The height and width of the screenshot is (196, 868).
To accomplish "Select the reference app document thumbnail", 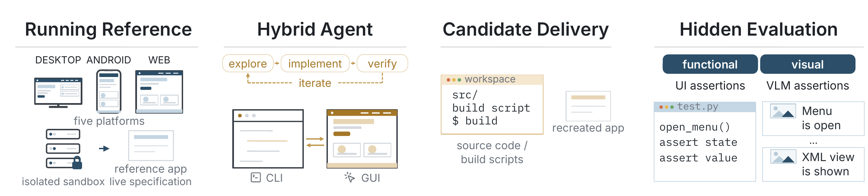I will pos(151,145).
